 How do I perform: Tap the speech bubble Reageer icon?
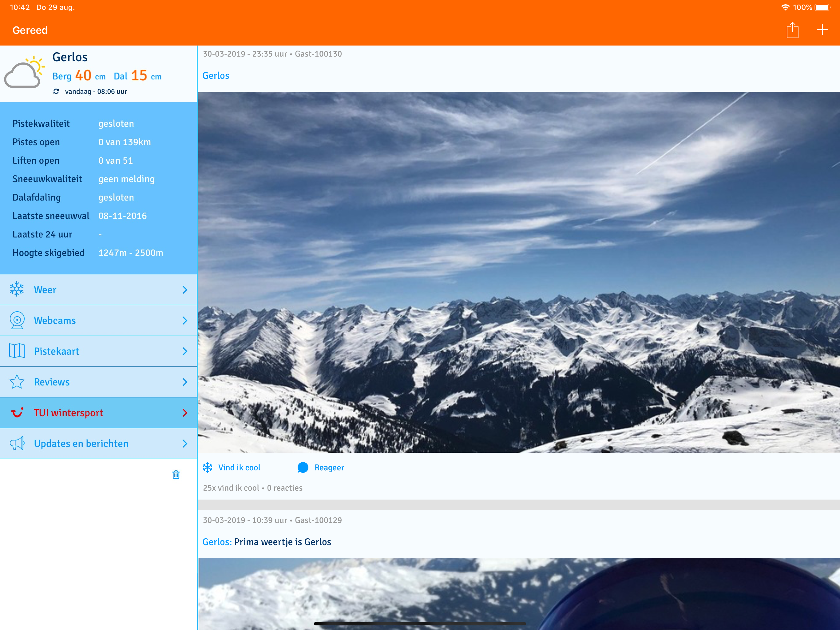click(303, 467)
